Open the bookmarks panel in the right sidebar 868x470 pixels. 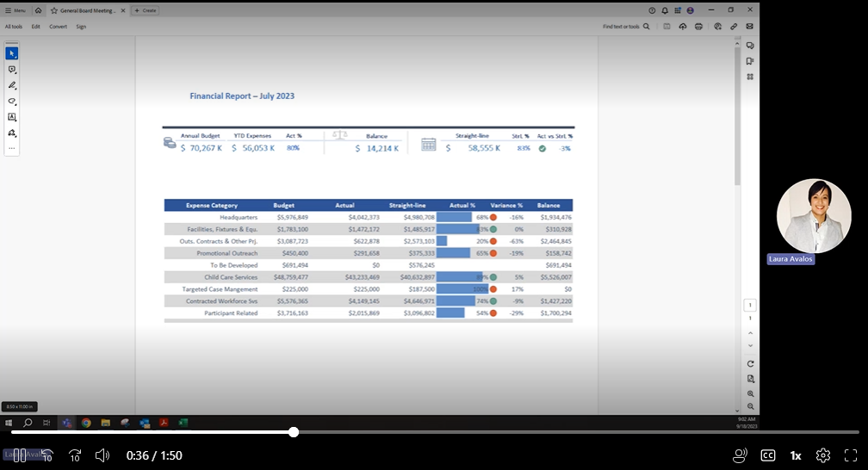[x=750, y=61]
